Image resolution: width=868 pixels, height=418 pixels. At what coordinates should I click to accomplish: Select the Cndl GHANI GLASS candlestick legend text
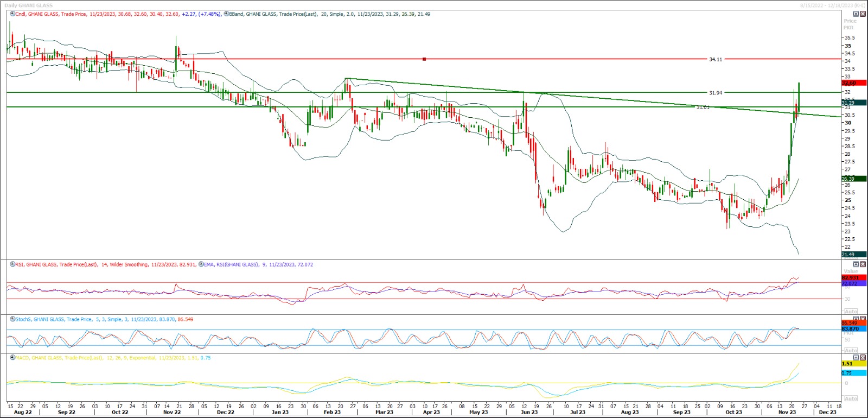[x=118, y=14]
